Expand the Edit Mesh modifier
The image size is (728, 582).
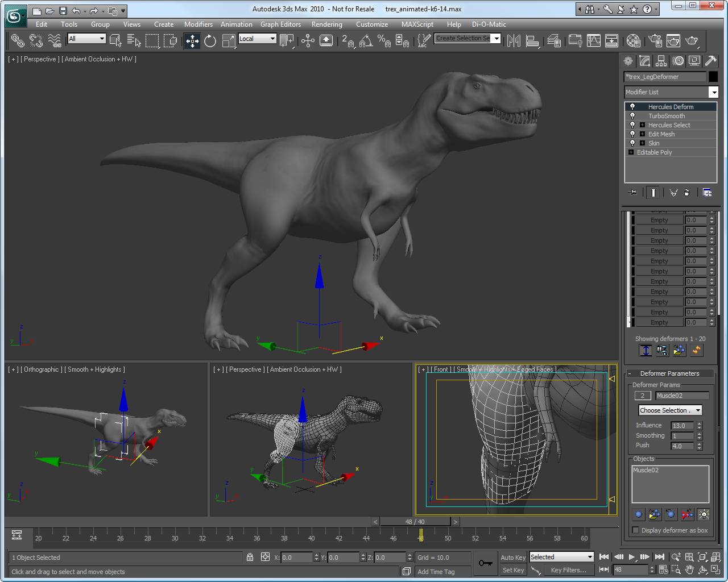pos(643,134)
